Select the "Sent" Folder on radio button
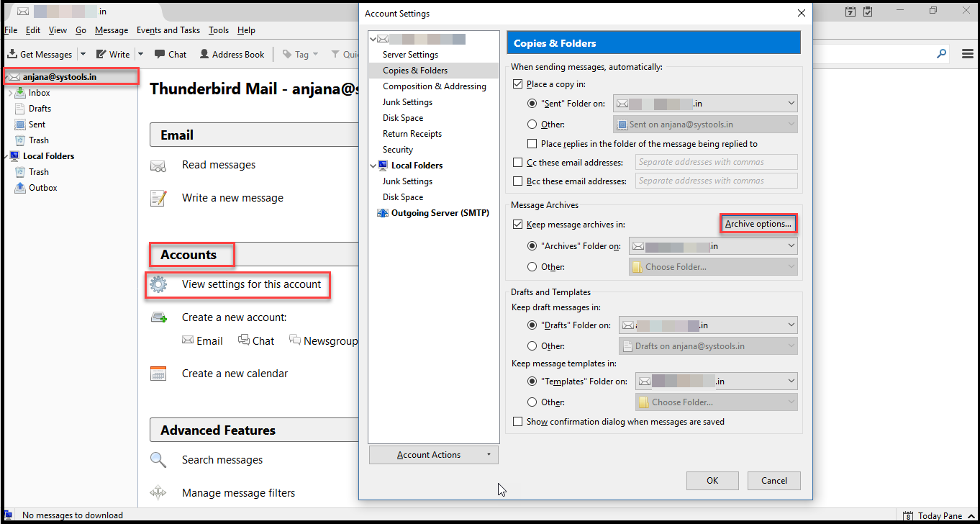Screen dimensions: 980x524 532,104
